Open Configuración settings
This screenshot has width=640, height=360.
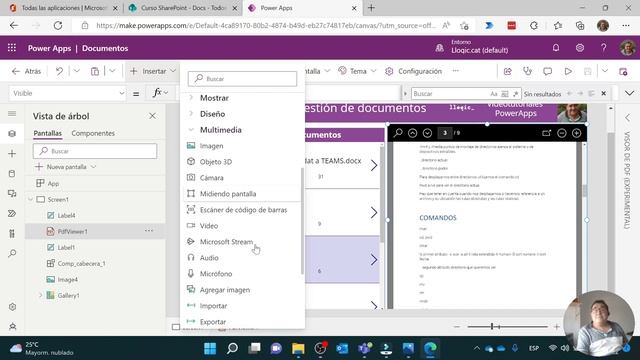pyautogui.click(x=413, y=71)
